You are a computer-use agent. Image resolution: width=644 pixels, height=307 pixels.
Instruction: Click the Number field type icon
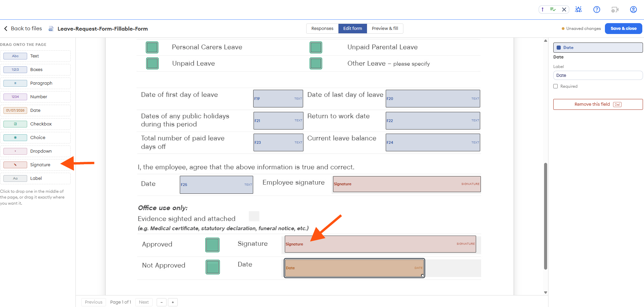(15, 97)
